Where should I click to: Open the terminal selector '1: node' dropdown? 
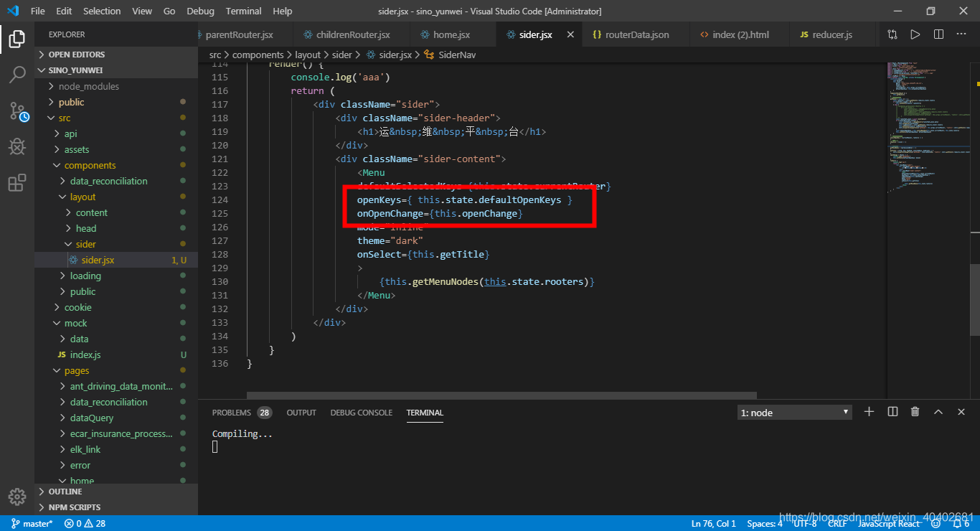(x=795, y=413)
